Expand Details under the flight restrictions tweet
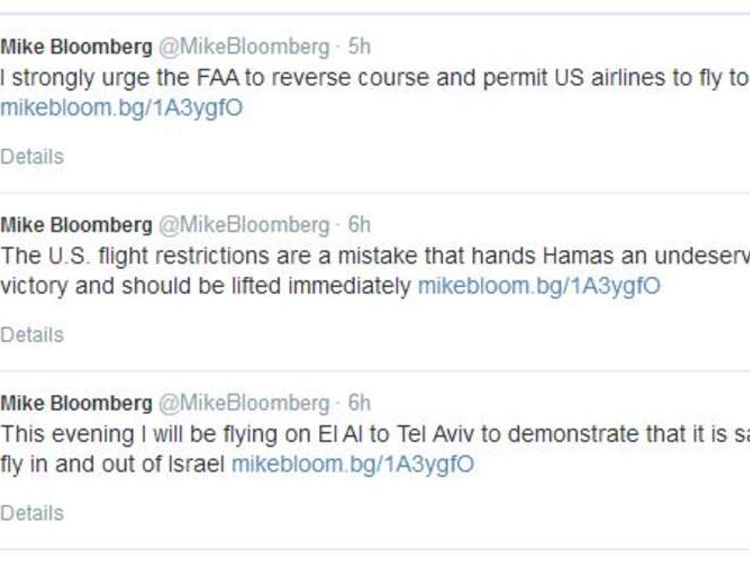Viewport: 750px width, 563px height. click(x=32, y=335)
